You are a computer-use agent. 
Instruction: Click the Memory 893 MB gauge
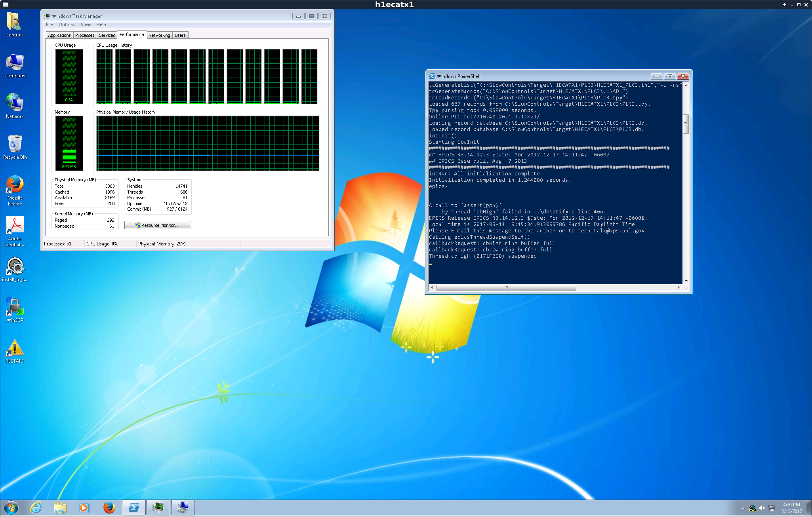pyautogui.click(x=69, y=143)
